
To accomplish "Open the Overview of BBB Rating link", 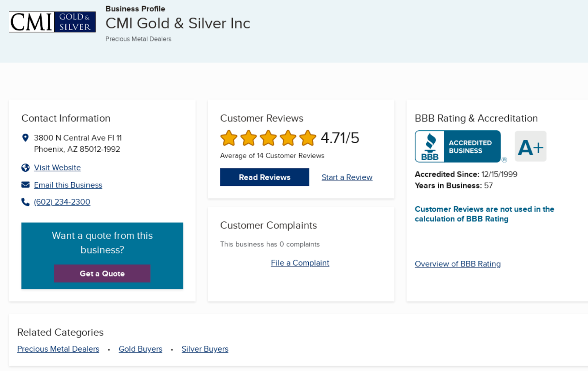I will (x=458, y=264).
